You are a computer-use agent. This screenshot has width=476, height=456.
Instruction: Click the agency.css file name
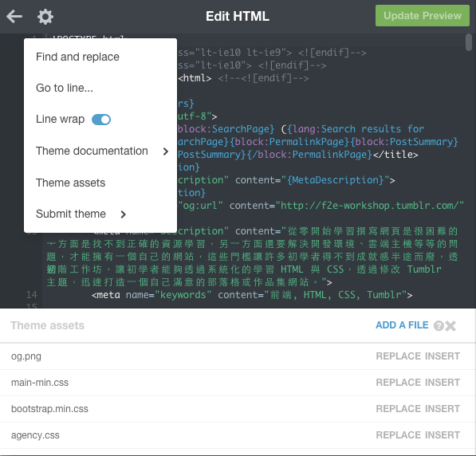coord(35,435)
